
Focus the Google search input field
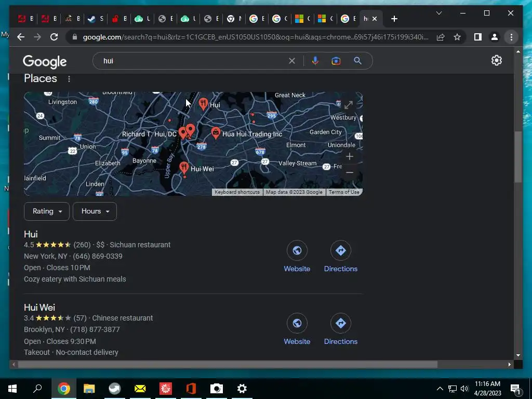click(193, 61)
